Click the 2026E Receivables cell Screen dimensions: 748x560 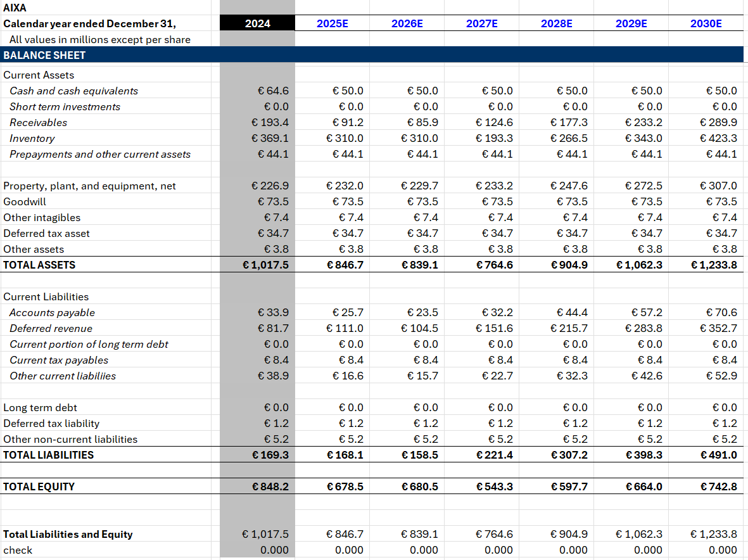coord(422,123)
